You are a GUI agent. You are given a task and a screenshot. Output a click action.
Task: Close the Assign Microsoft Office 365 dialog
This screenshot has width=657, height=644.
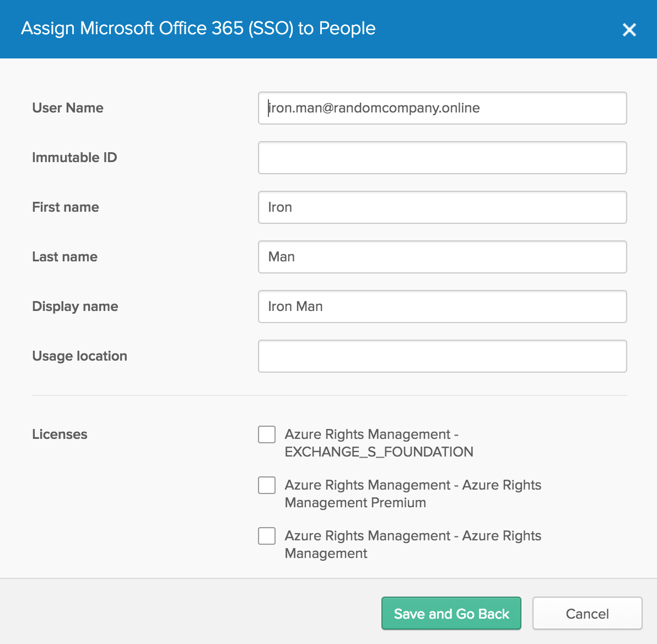[x=629, y=30]
